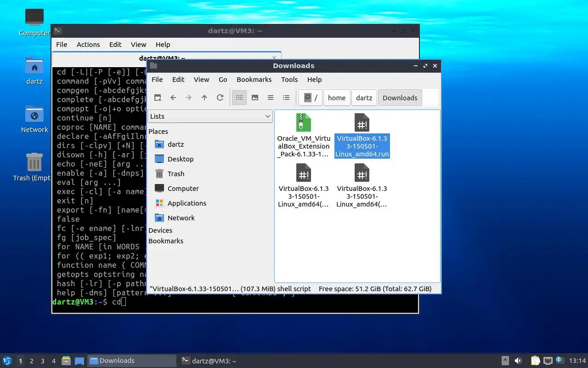Switch to icon view mode
Image resolution: width=588 pixels, height=368 pixels.
(239, 98)
